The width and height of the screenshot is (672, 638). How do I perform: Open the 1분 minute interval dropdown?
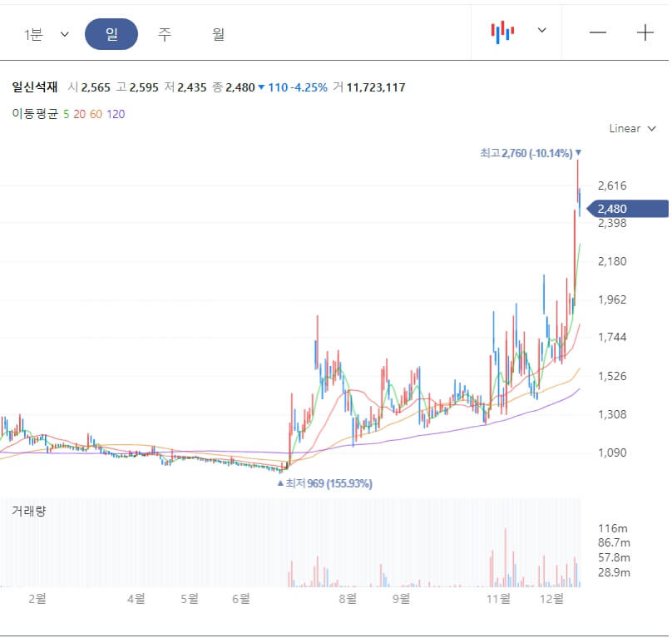click(x=47, y=34)
